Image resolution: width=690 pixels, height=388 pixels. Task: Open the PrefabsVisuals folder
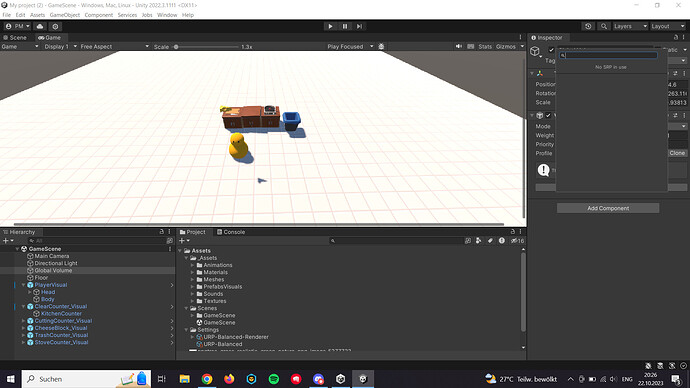click(222, 287)
